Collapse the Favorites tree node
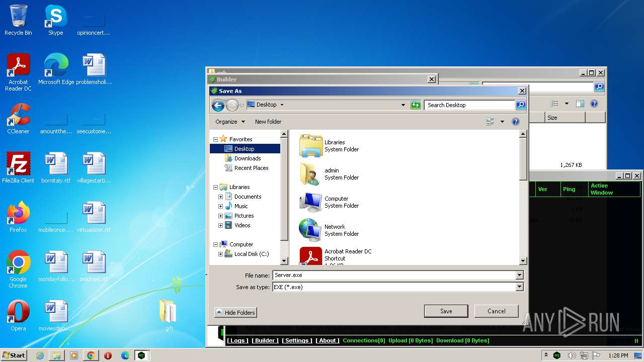Screen dimensions: 644x362 tap(216, 139)
